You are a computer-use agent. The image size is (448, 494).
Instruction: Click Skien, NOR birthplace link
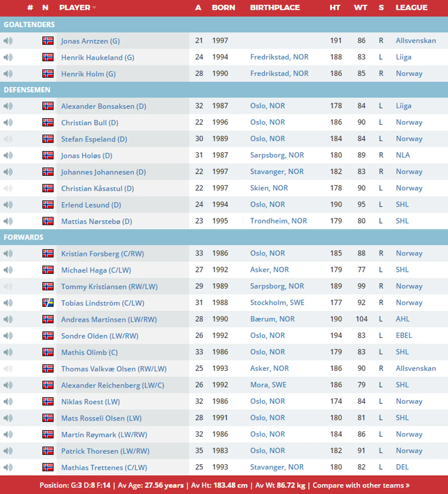269,188
